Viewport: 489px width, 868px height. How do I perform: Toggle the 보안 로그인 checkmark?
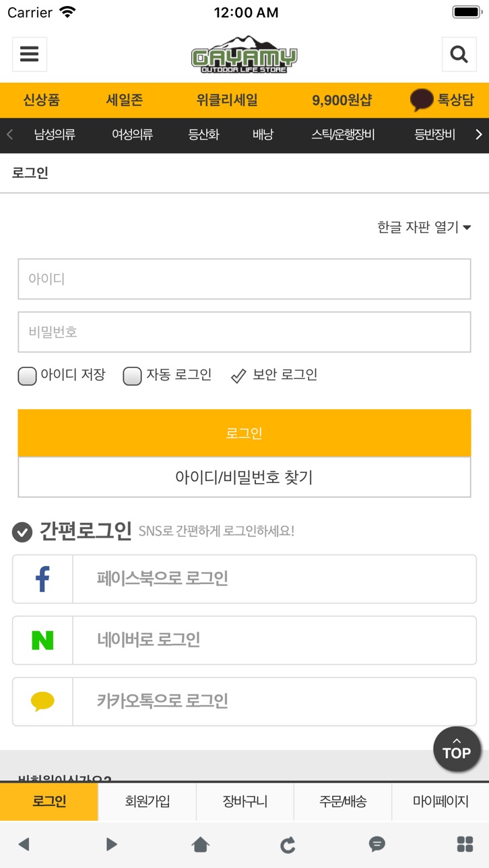coord(238,376)
